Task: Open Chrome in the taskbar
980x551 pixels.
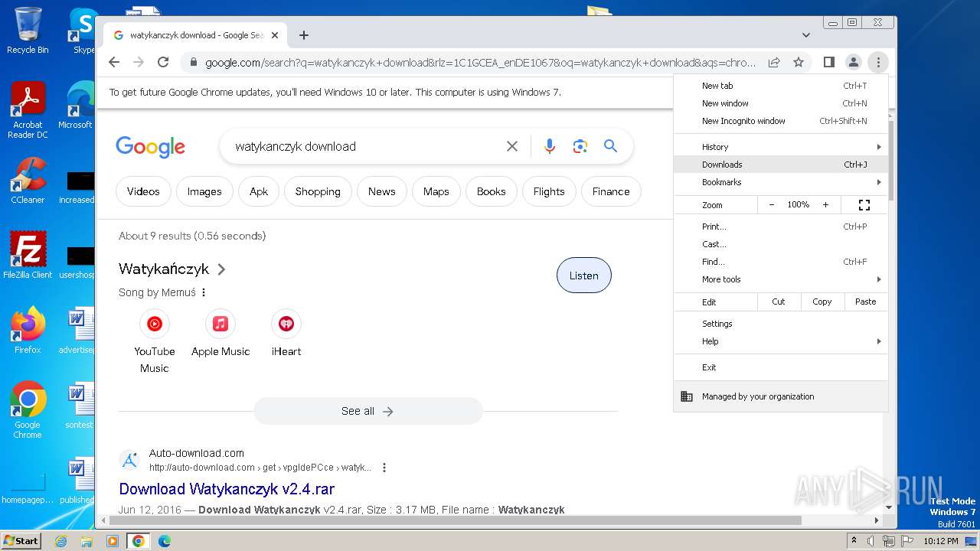Action: click(138, 541)
